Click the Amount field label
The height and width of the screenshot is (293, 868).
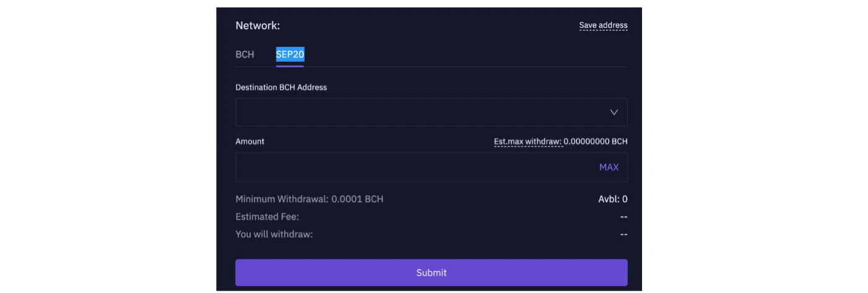[250, 142]
